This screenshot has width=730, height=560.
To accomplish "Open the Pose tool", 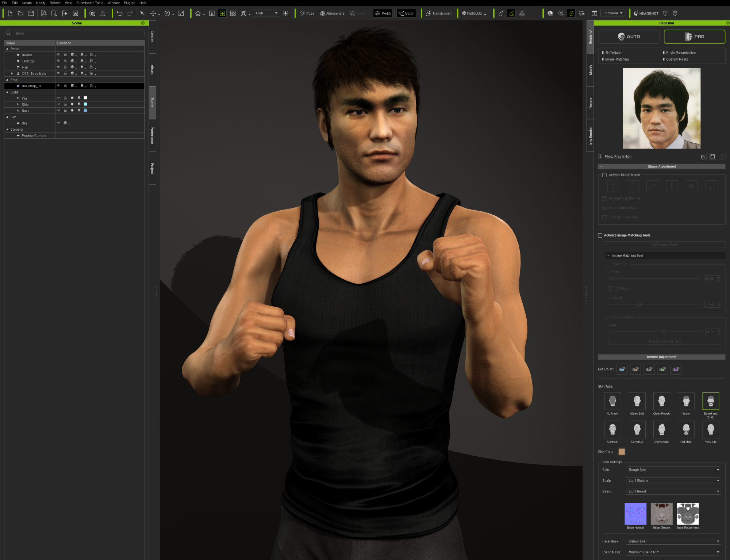I will pyautogui.click(x=307, y=14).
